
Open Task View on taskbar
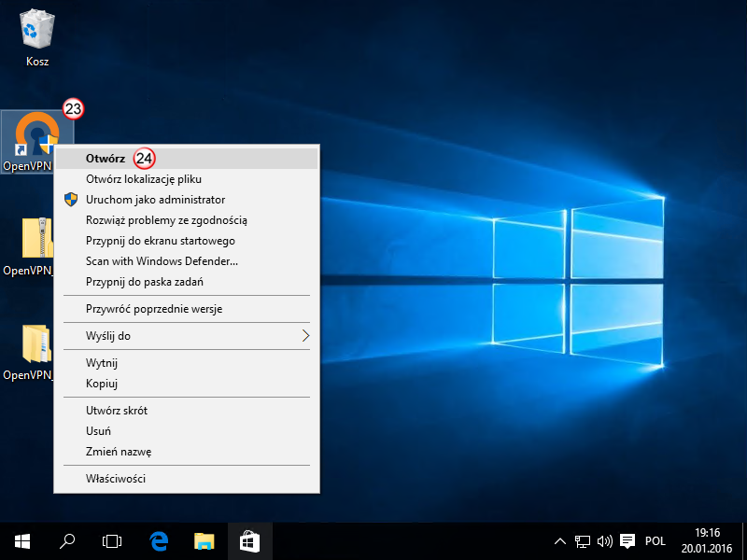112,541
